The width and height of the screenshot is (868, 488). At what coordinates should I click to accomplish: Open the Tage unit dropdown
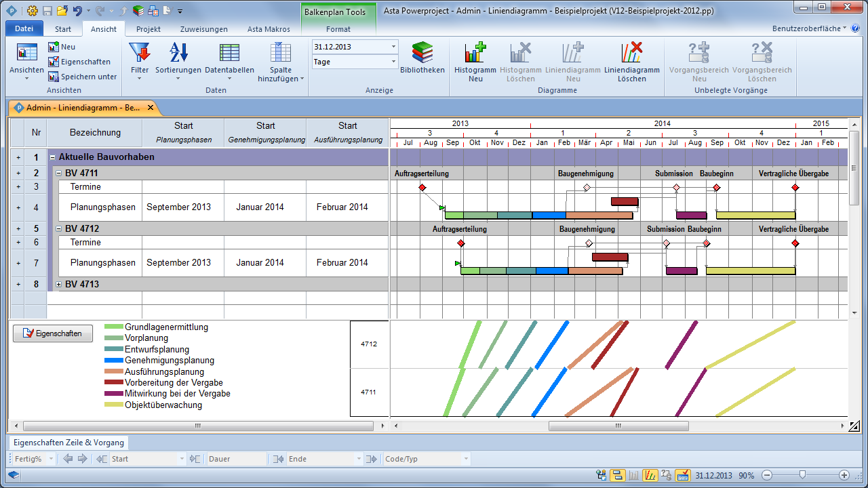393,62
